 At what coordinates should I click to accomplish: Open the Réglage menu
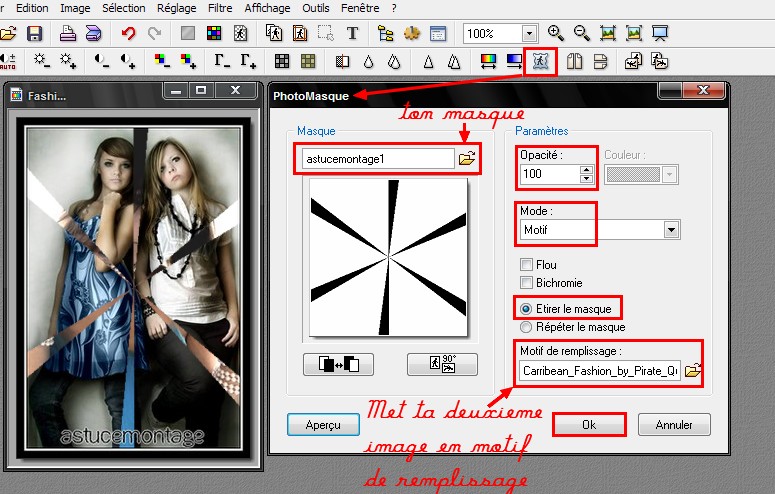176,8
